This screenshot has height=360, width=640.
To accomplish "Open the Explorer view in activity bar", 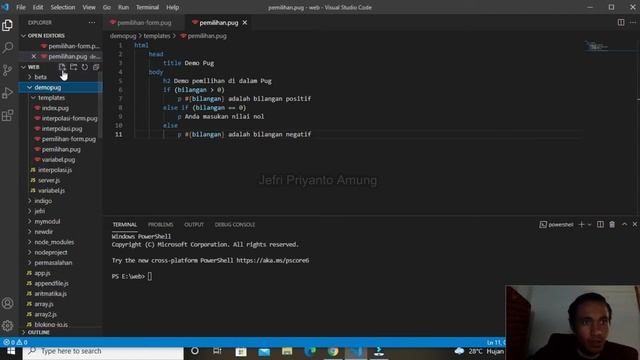I will click(7, 25).
